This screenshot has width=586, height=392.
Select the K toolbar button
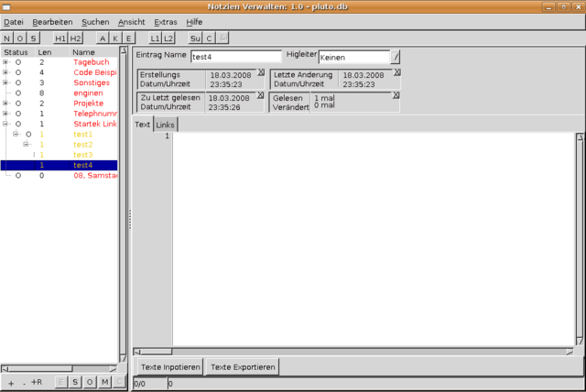[x=115, y=38]
